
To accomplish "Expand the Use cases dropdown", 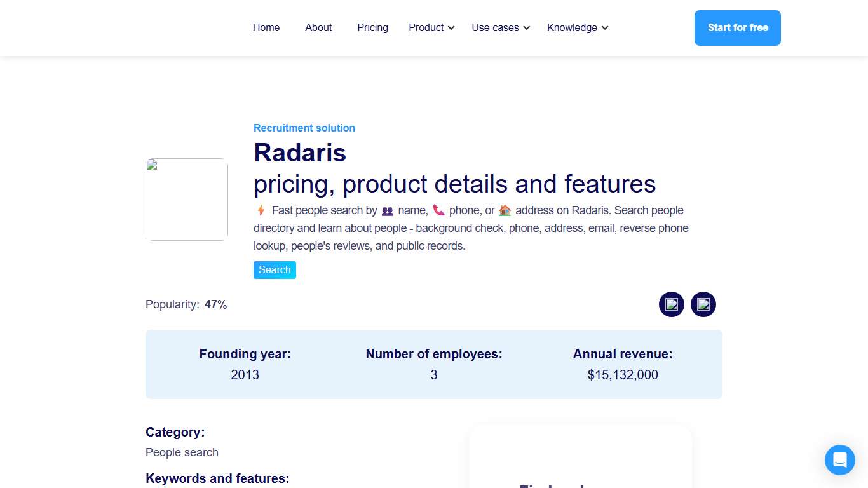I will click(500, 28).
